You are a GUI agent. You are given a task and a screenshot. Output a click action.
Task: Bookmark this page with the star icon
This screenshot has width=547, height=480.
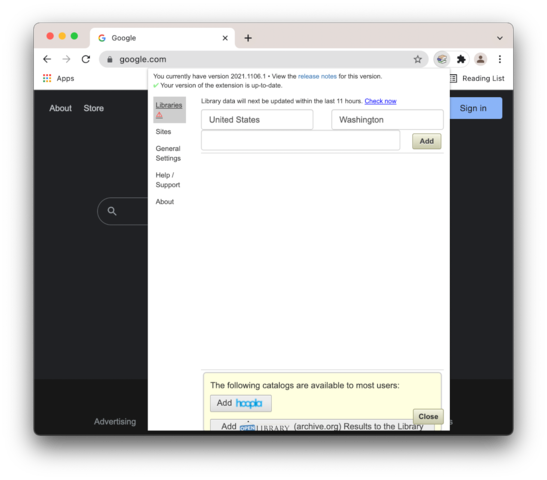[x=418, y=59]
